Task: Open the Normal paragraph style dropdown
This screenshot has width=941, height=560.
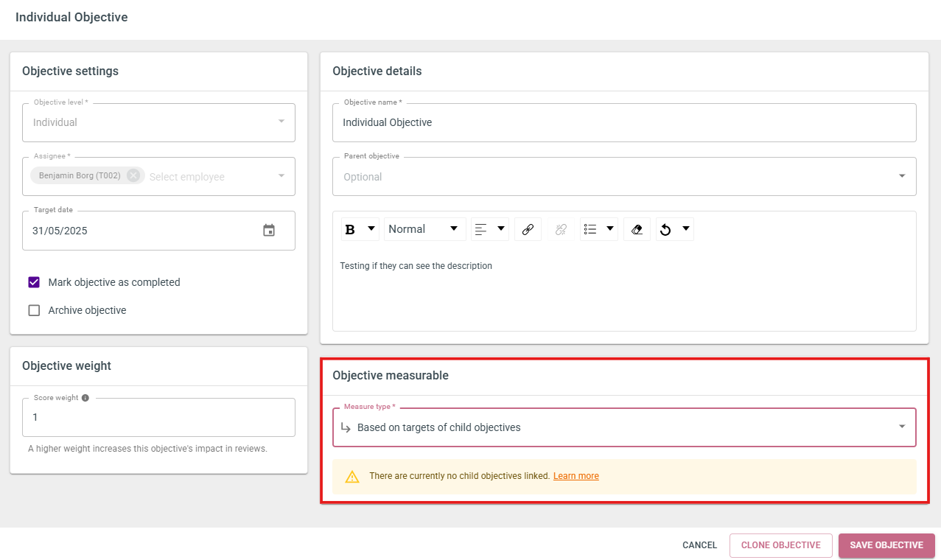Action: click(x=424, y=229)
